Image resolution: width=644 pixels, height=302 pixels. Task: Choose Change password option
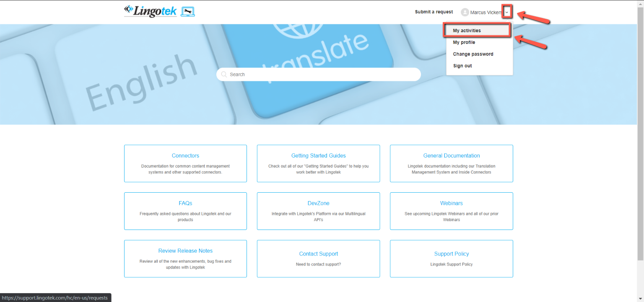tap(473, 54)
